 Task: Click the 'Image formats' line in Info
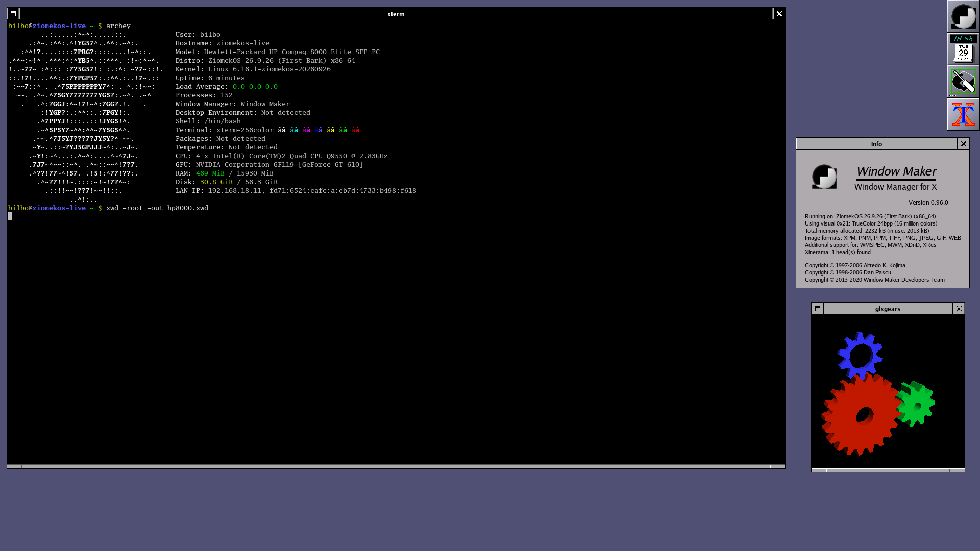[883, 238]
